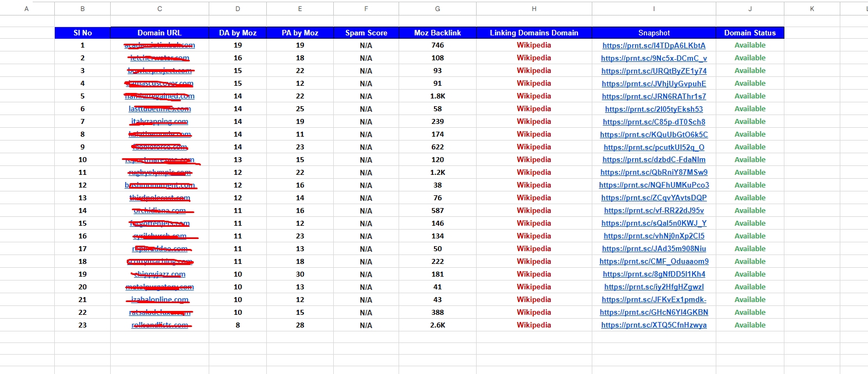
Task: Open the izabalonline.com domain link
Action: coord(159,299)
